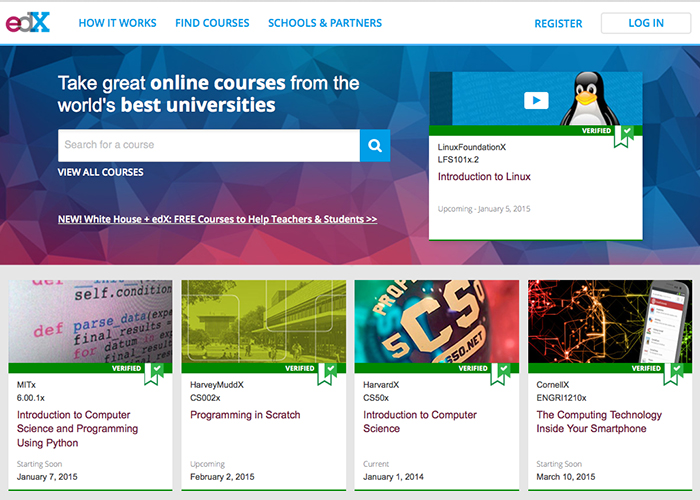Open the How It Works page
700x500 pixels.
pyautogui.click(x=117, y=23)
